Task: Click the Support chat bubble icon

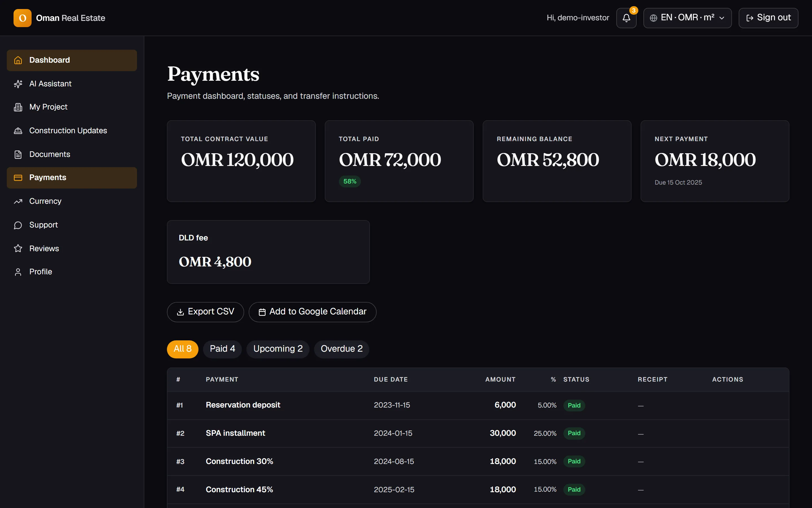Action: click(18, 225)
